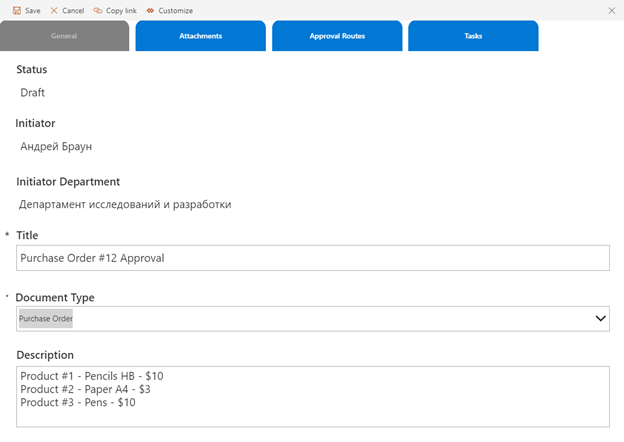This screenshot has height=442, width=624.
Task: Click the initiator name Андрей Браун
Action: (x=56, y=146)
